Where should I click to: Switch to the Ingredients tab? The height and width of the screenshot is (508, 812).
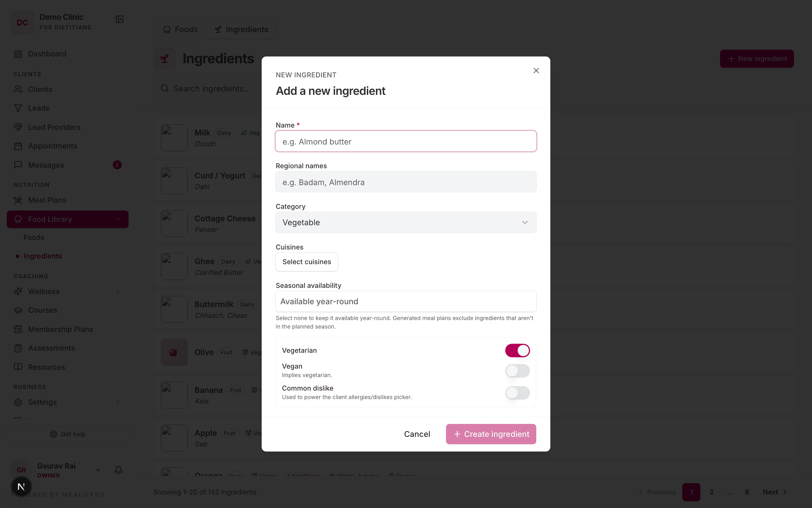241,30
